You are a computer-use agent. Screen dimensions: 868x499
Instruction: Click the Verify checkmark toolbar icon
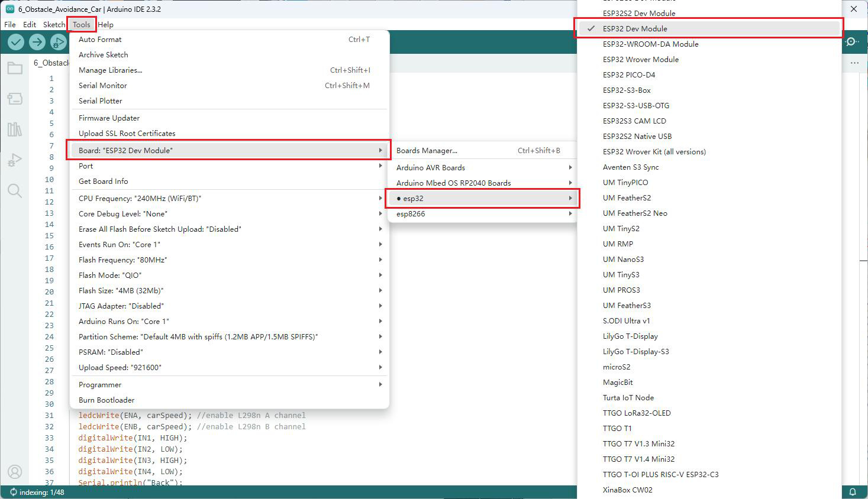click(x=16, y=42)
